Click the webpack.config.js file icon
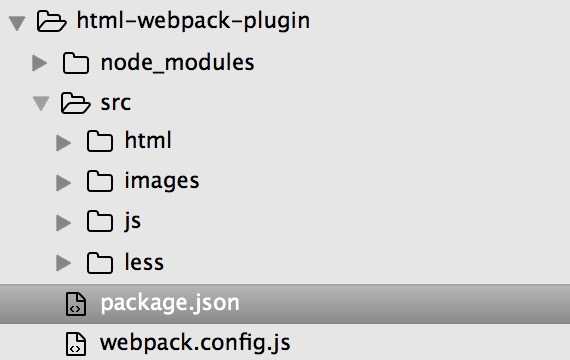Viewport: 570px width, 360px height. point(76,344)
